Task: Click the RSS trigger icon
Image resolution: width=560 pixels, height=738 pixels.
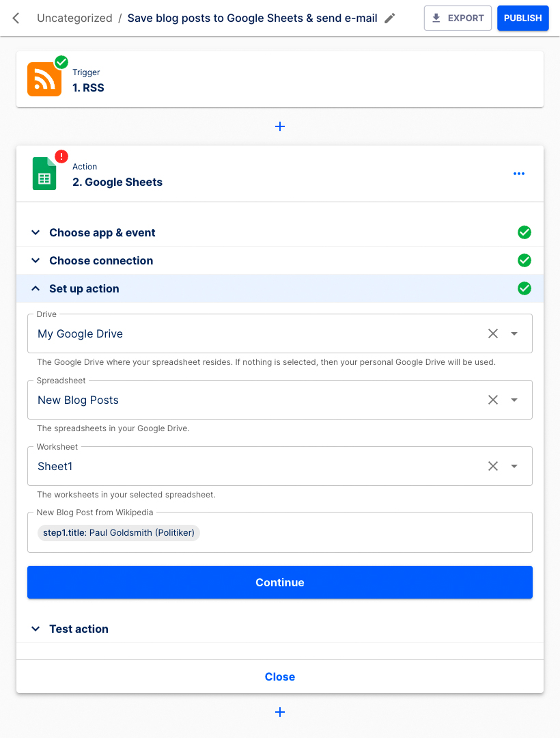Action: (x=44, y=79)
